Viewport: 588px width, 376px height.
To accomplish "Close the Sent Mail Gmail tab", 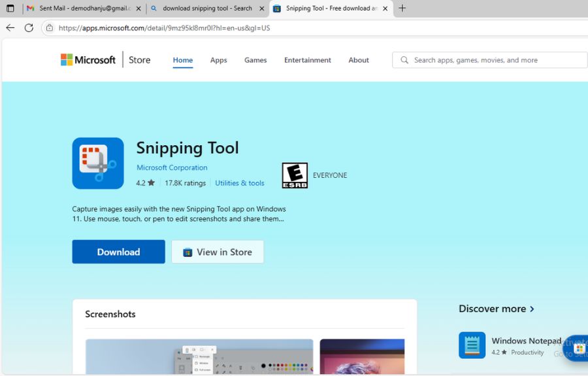I will tap(139, 9).
